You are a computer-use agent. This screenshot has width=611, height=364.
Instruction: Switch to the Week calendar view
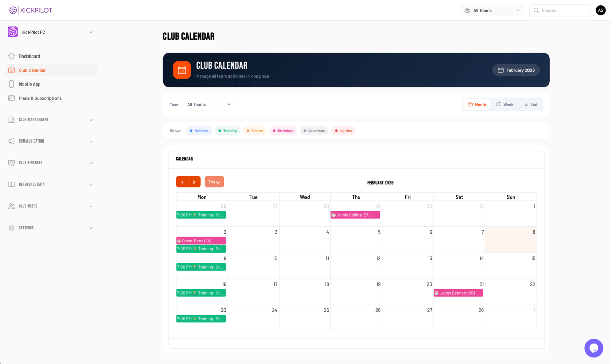[505, 104]
